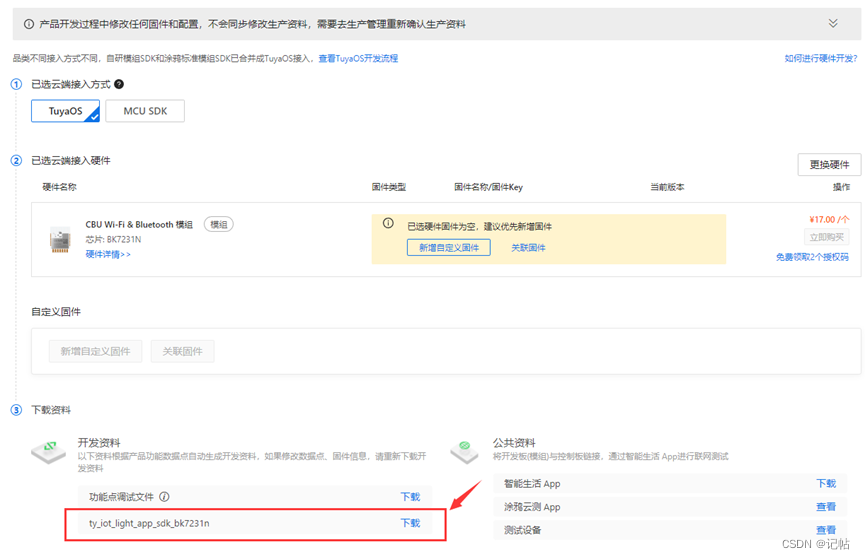Screen dimensions: 865x559
Task: Download the 智能生活 App
Action: coord(826,483)
